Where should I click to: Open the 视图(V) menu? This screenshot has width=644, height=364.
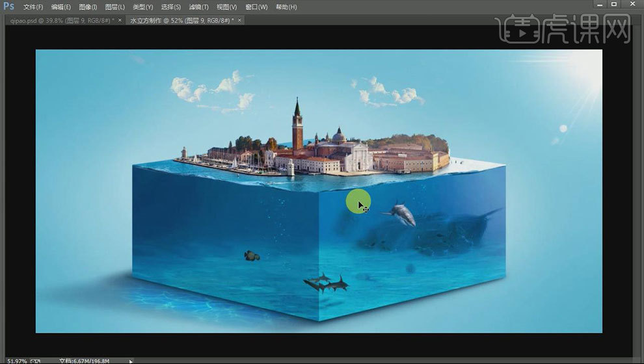pyautogui.click(x=226, y=7)
